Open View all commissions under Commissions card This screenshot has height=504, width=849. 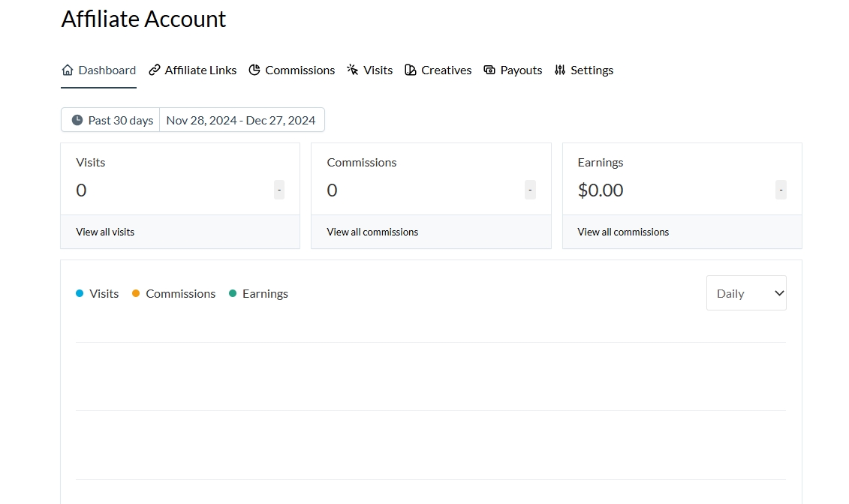click(x=372, y=232)
